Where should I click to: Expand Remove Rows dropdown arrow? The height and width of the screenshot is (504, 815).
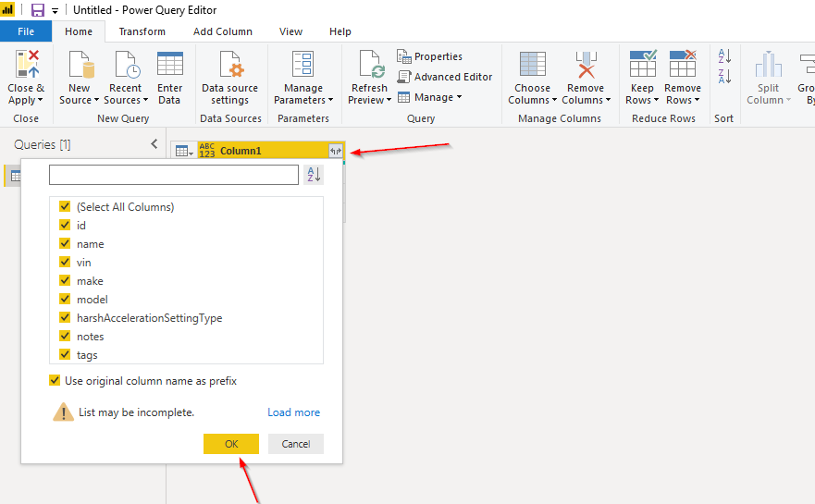tap(697, 100)
